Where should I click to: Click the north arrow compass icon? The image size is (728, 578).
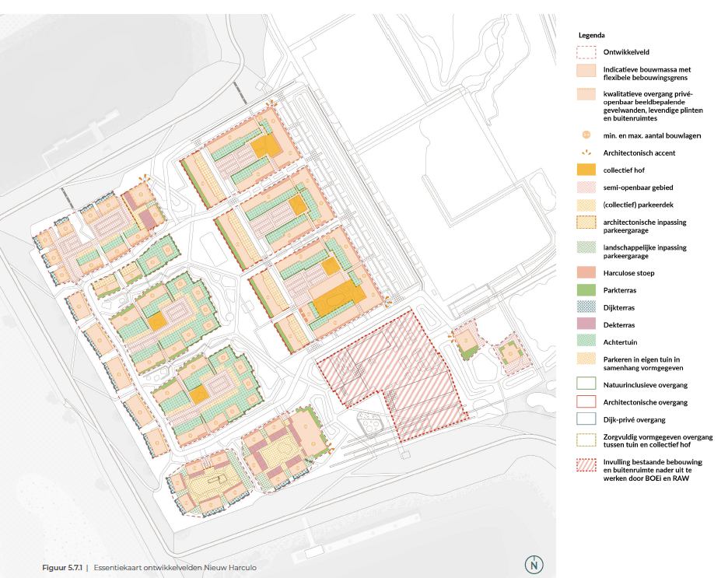[x=534, y=565]
